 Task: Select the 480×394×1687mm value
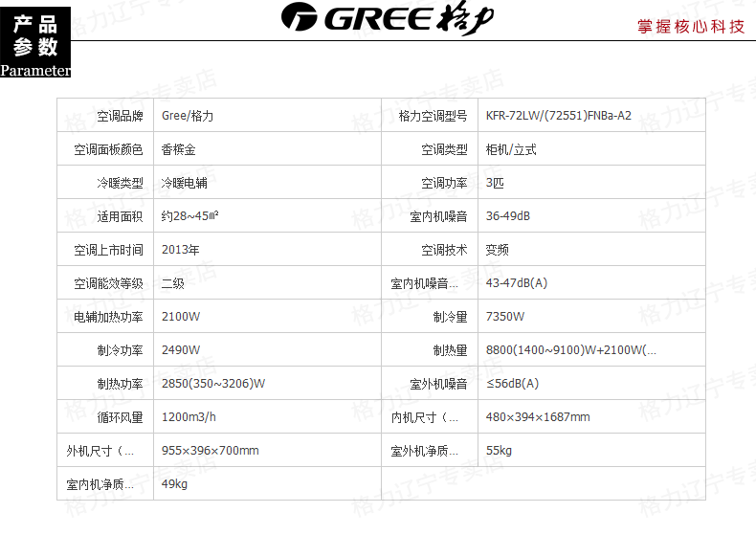(538, 417)
